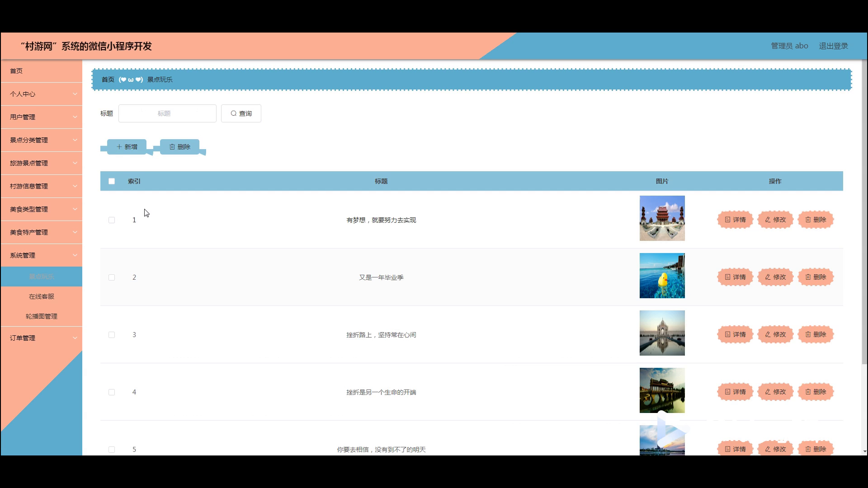Viewport: 868px width, 488px height.
Task: Open 详情 for row 你要去相信，没有到不了的明天
Action: pyautogui.click(x=735, y=449)
